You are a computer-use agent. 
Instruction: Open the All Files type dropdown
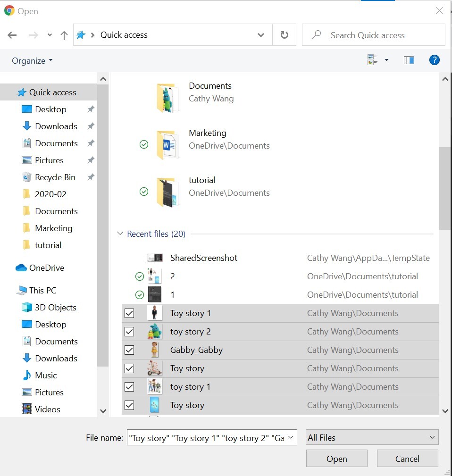[372, 437]
